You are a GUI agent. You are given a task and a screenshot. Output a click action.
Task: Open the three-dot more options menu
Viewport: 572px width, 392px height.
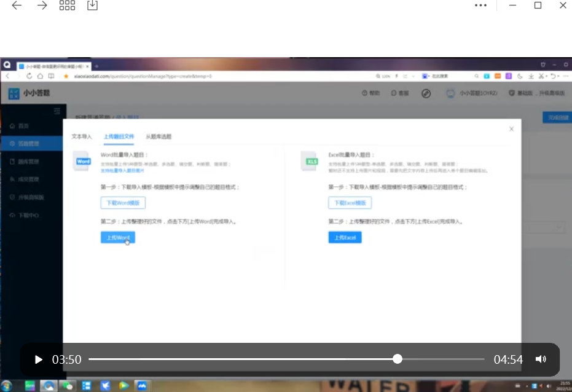(481, 6)
